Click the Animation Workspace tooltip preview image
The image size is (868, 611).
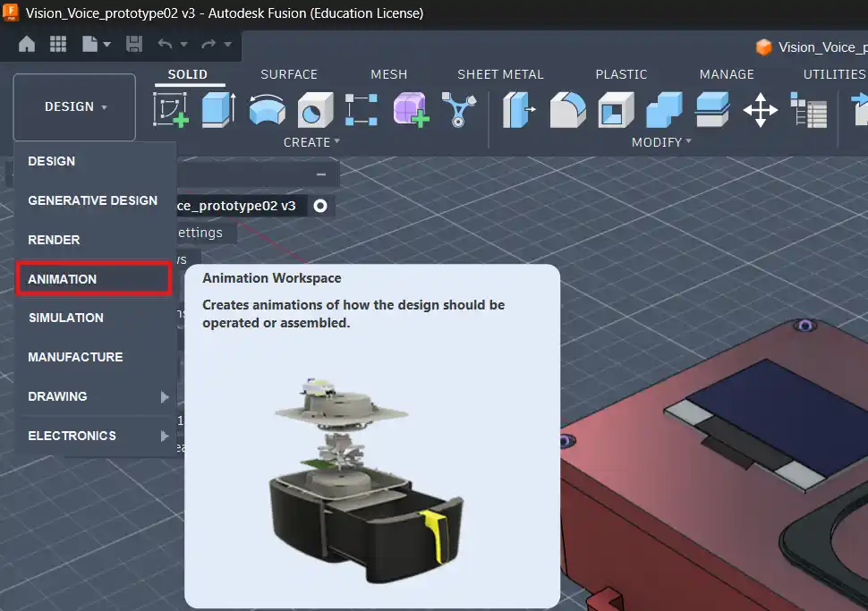(x=367, y=481)
